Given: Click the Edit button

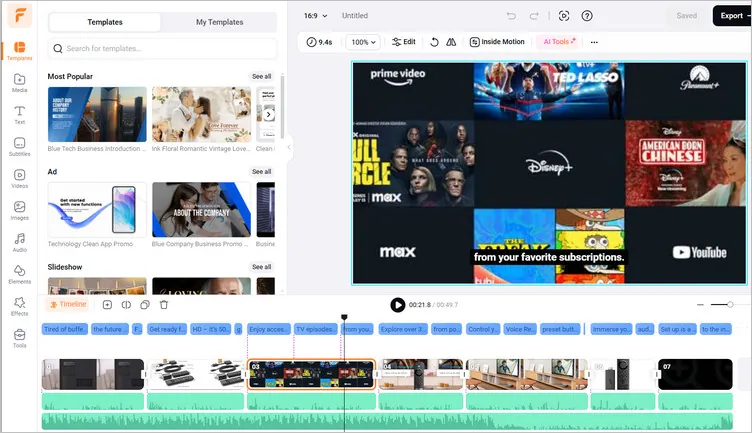Looking at the screenshot, I should click(x=404, y=42).
